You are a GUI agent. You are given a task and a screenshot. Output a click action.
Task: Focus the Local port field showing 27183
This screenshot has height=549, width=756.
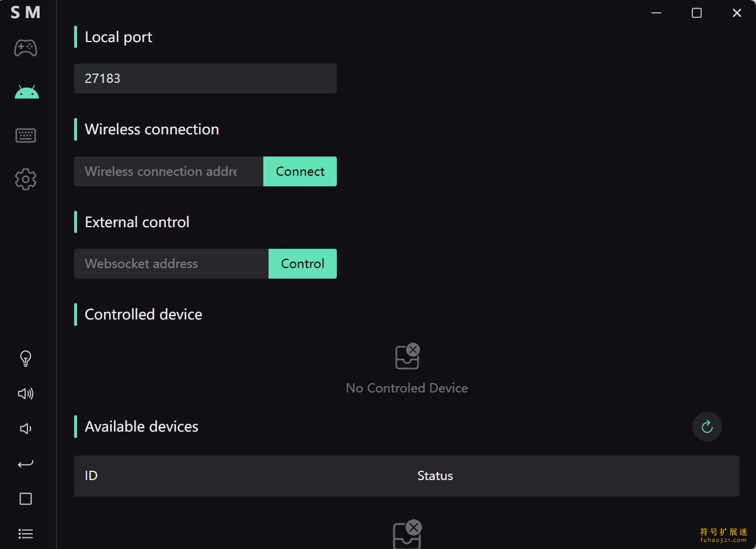coord(205,78)
